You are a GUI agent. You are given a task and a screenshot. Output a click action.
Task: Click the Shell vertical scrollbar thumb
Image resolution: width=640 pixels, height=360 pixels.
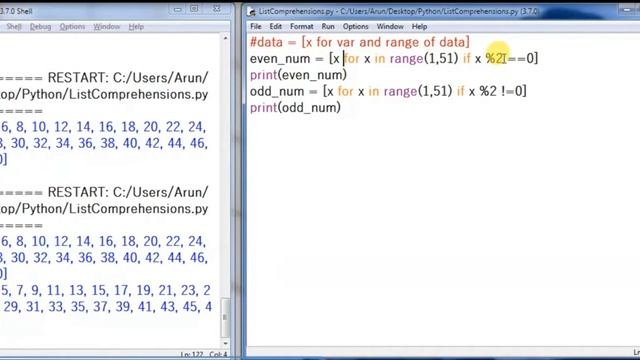point(225,317)
